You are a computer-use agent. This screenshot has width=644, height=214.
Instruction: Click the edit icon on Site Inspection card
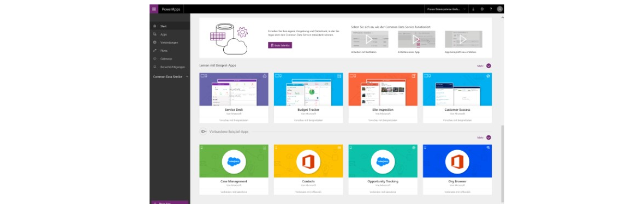pos(414,76)
